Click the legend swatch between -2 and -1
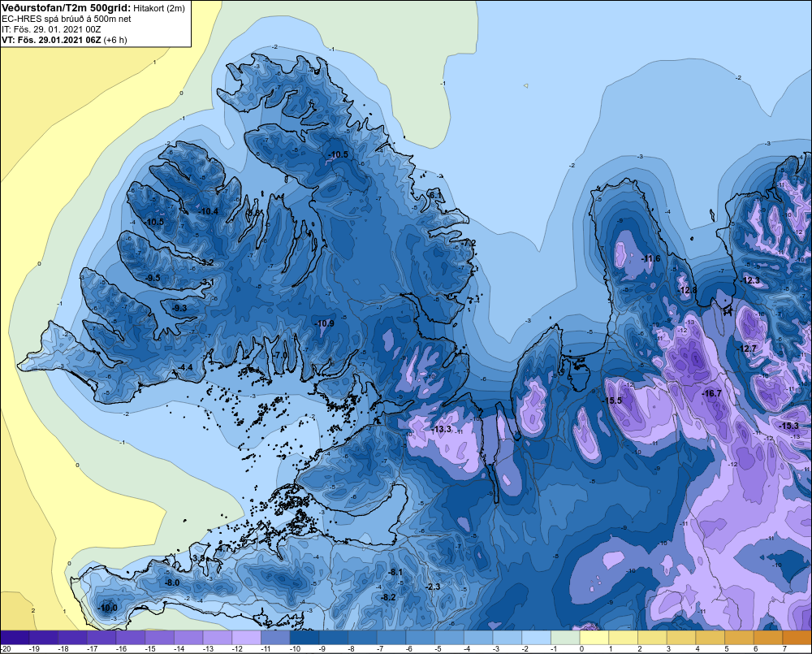812x654 pixels. (x=537, y=638)
